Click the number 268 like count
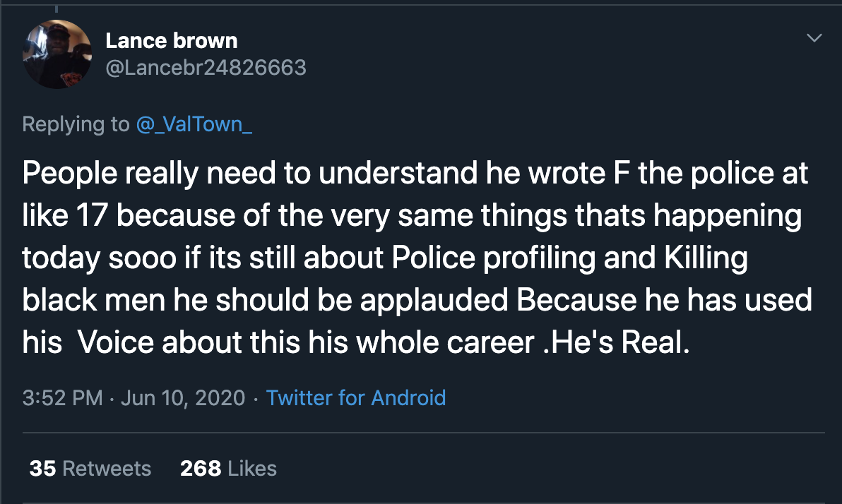The width and height of the screenshot is (842, 504). pyautogui.click(x=201, y=468)
